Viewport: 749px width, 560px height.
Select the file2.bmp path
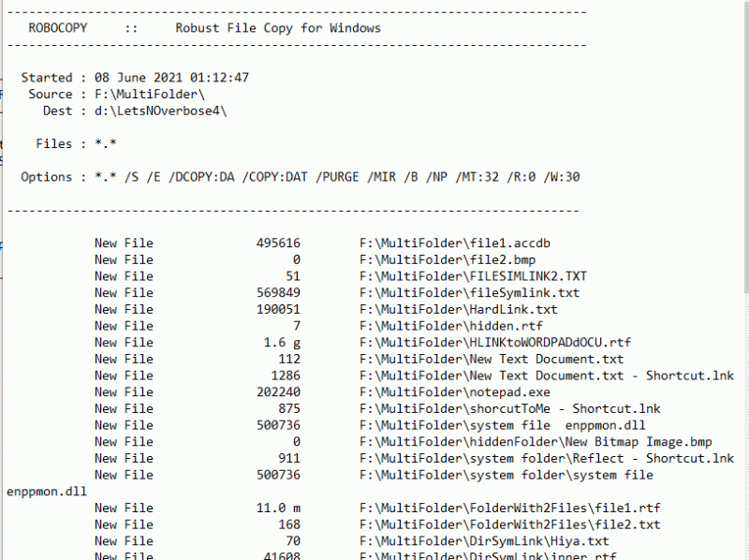[x=445, y=259]
